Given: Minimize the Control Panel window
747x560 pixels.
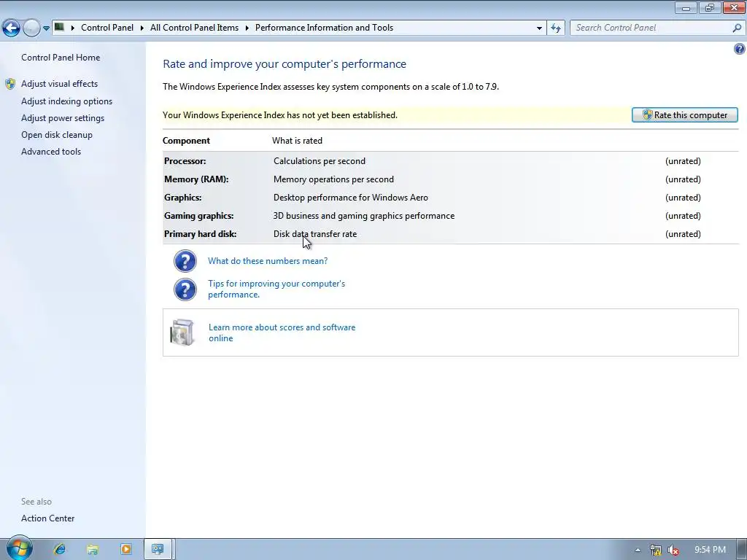Looking at the screenshot, I should [x=686, y=7].
